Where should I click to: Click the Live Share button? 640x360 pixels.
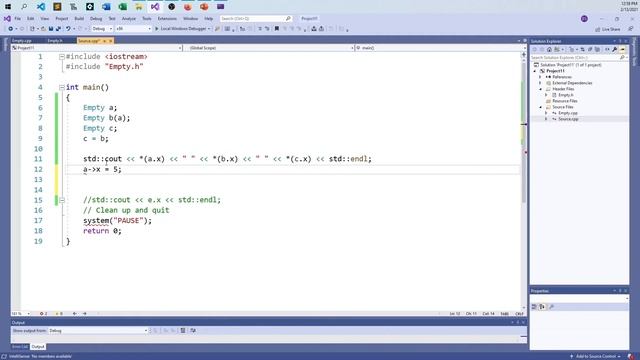608,29
